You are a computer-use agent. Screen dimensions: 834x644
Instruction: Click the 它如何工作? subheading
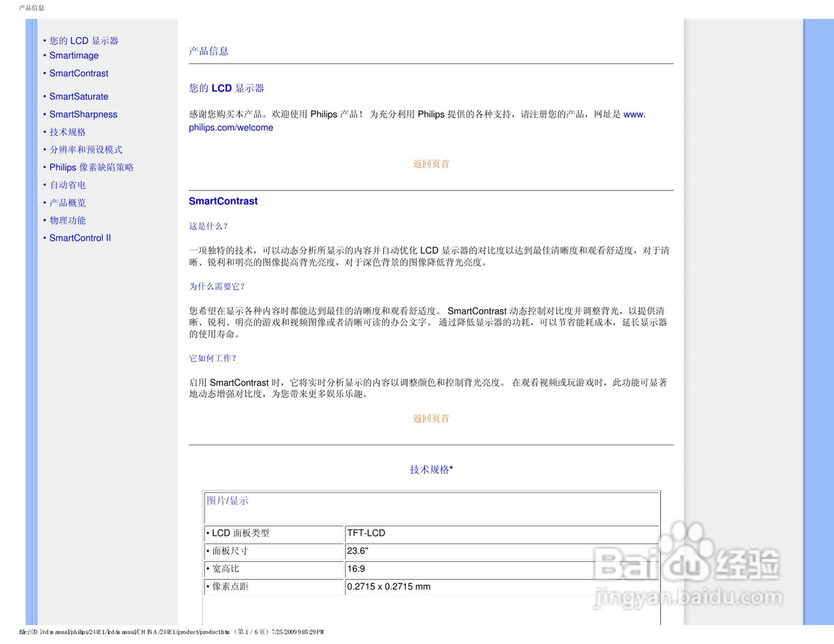pos(213,358)
